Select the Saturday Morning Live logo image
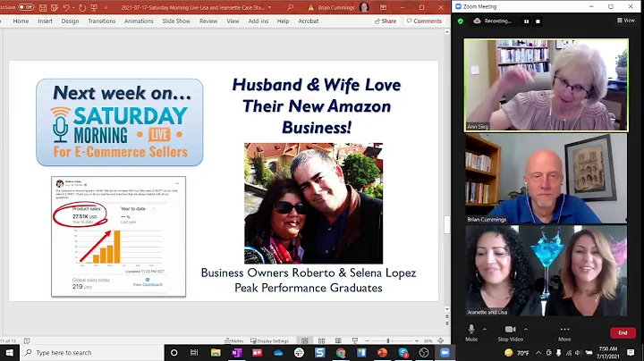This screenshot has width=644, height=361. coord(120,122)
